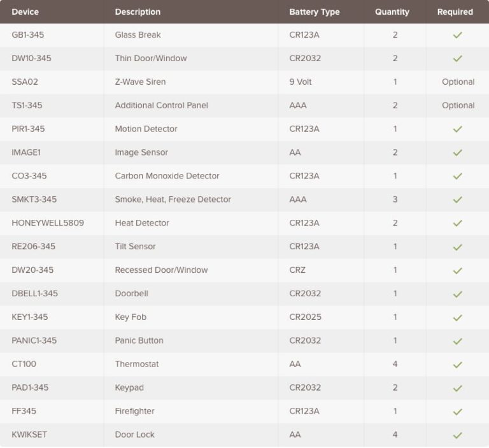Image resolution: width=489 pixels, height=448 pixels.
Task: Click Optional in the TS1-345 row
Action: tap(458, 105)
